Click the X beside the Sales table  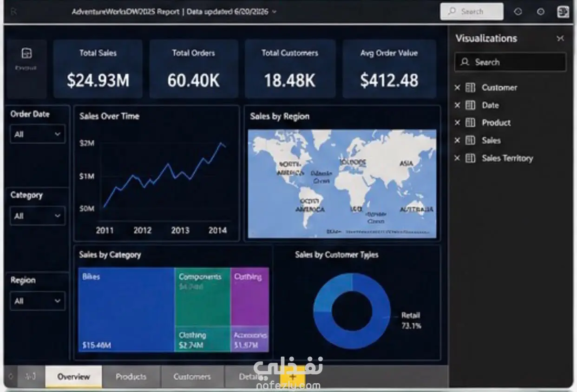[457, 140]
